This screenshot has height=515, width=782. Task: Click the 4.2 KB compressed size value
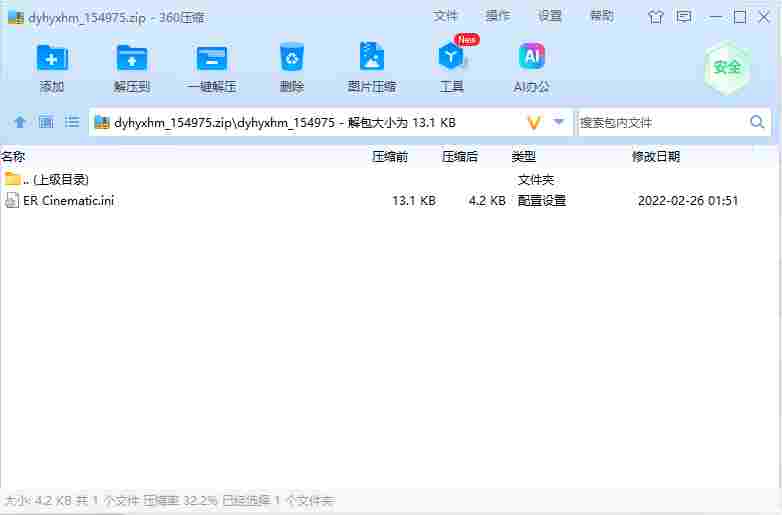point(487,200)
